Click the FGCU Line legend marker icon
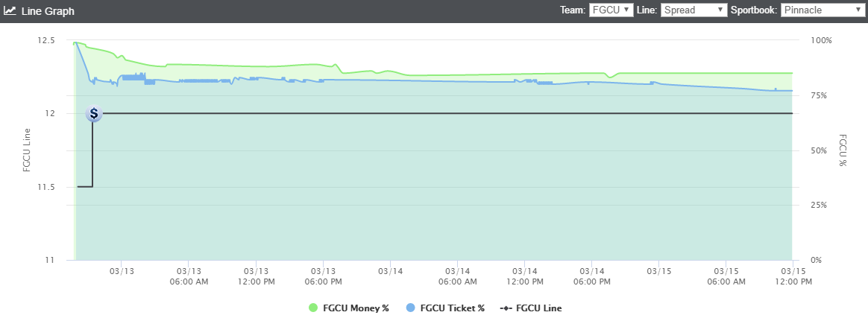The width and height of the screenshot is (868, 318). click(x=505, y=308)
